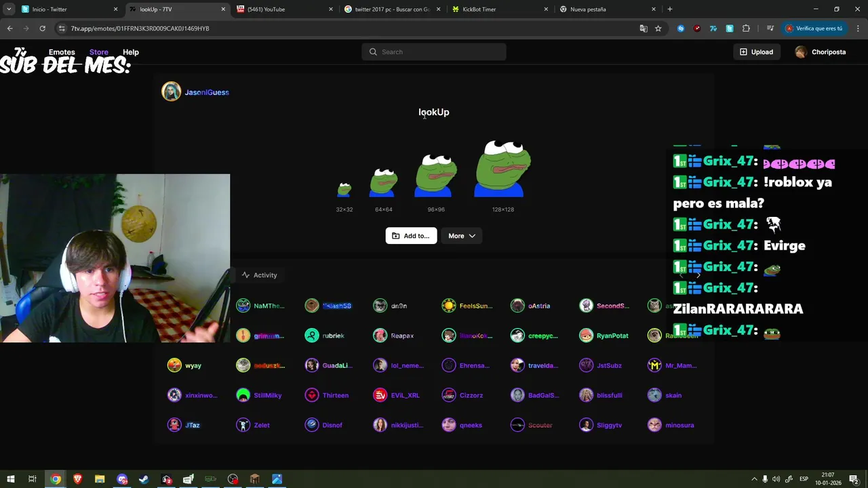Viewport: 868px width, 488px height.
Task: Open StillMilky user profile
Action: (x=259, y=395)
